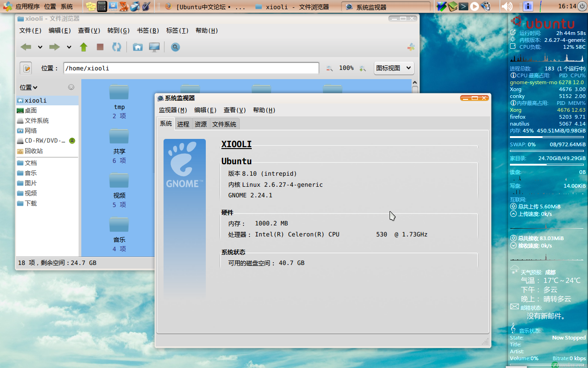Open file browser 转到(G) menu
The width and height of the screenshot is (588, 368).
[x=119, y=30]
